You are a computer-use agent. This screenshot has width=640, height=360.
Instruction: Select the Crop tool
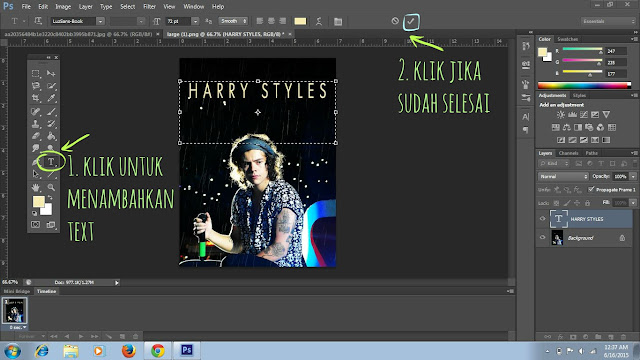[36, 98]
